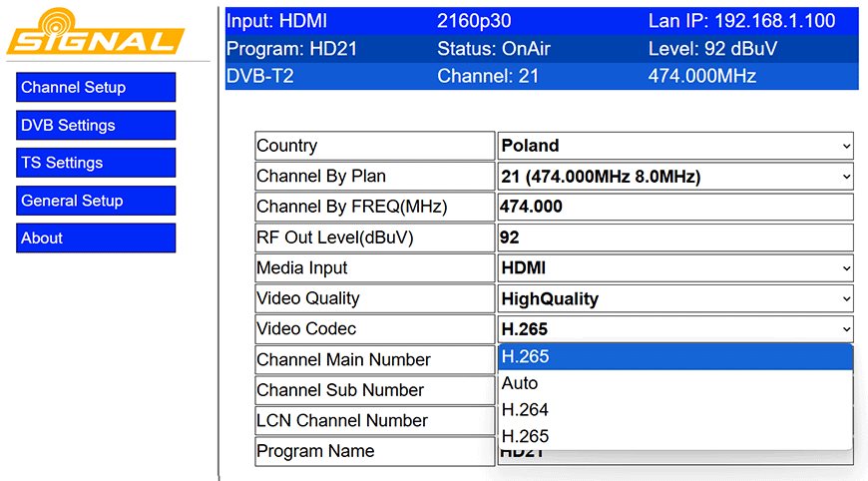Open the Channel Setup page
This screenshot has height=481, width=868.
pos(96,87)
